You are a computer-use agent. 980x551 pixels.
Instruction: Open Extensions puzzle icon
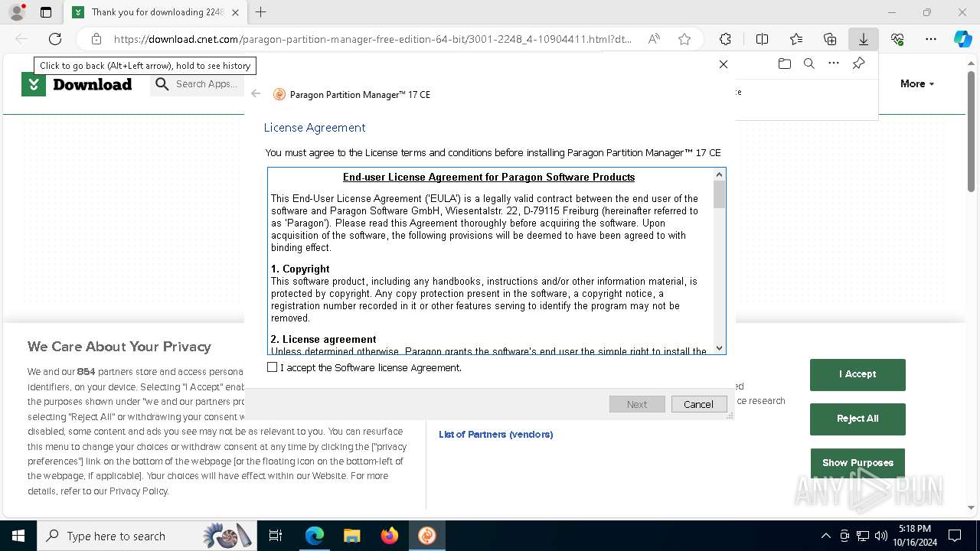coord(725,39)
